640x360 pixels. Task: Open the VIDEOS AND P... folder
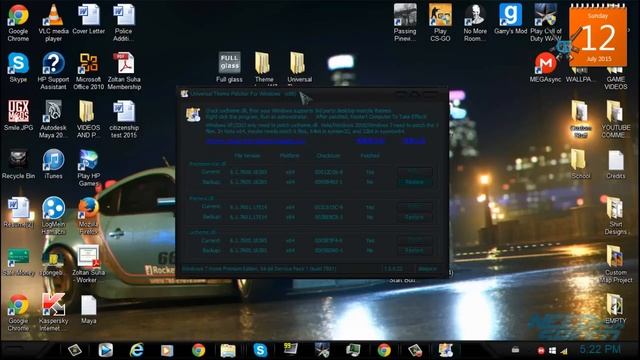click(x=89, y=119)
